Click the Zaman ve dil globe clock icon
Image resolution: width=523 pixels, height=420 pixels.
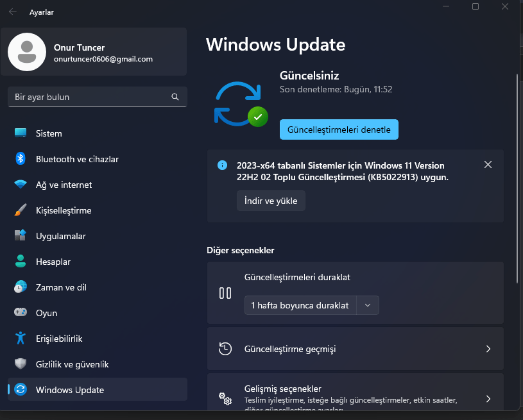(21, 287)
